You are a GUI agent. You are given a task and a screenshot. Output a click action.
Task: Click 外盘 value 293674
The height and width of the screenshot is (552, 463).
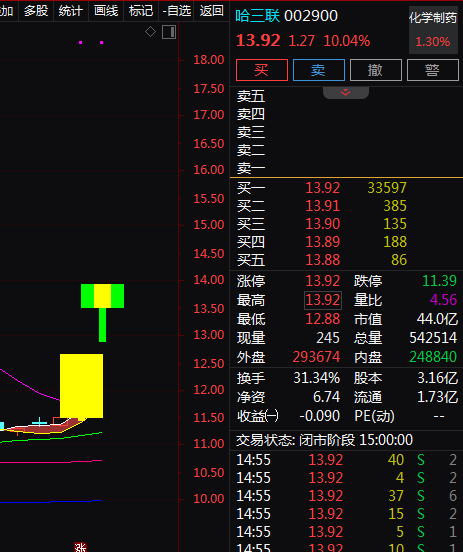tap(316, 357)
